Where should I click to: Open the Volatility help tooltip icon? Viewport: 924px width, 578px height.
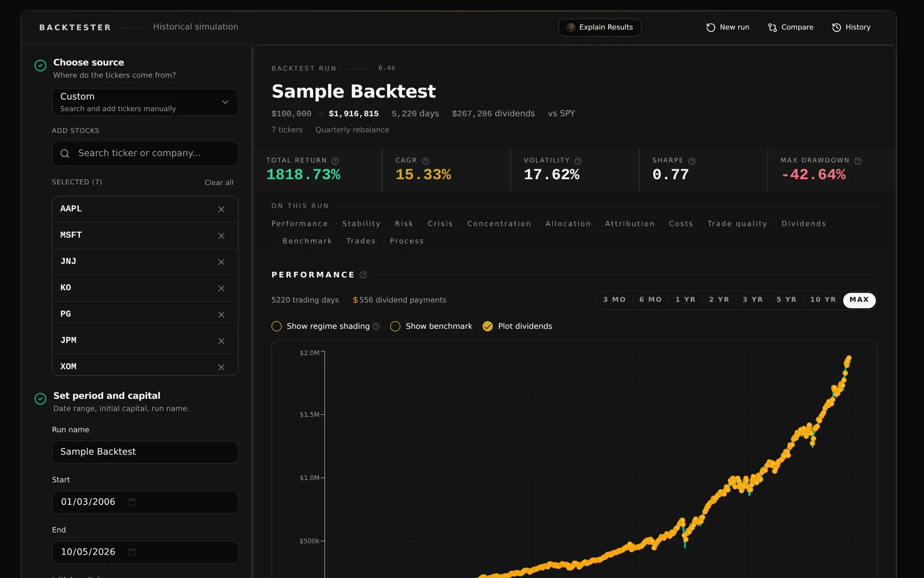pos(578,161)
